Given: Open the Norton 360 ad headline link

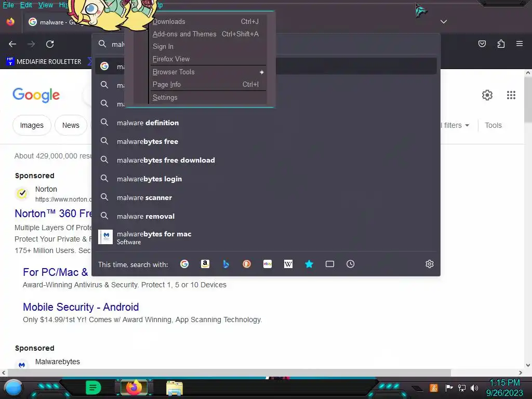Looking at the screenshot, I should pyautogui.click(x=54, y=214).
